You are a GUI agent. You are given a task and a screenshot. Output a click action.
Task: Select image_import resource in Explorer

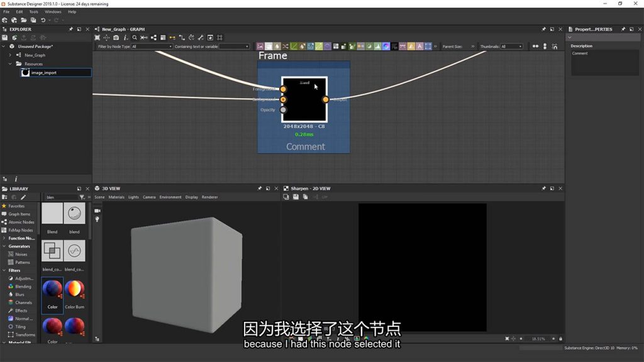coord(56,73)
